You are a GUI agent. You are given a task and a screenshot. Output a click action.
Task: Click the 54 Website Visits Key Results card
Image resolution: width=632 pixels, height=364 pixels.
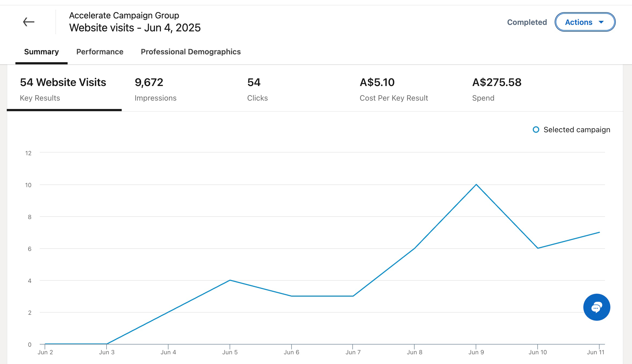pos(64,89)
